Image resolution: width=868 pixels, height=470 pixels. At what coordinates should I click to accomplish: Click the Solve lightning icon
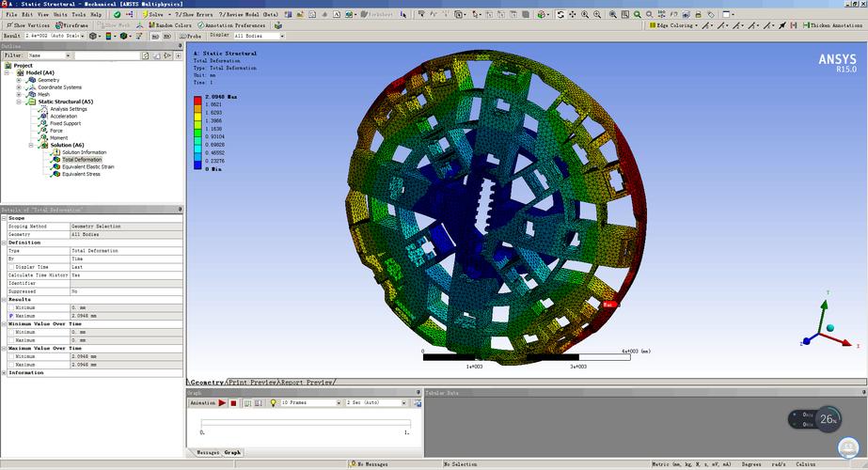[x=145, y=14]
